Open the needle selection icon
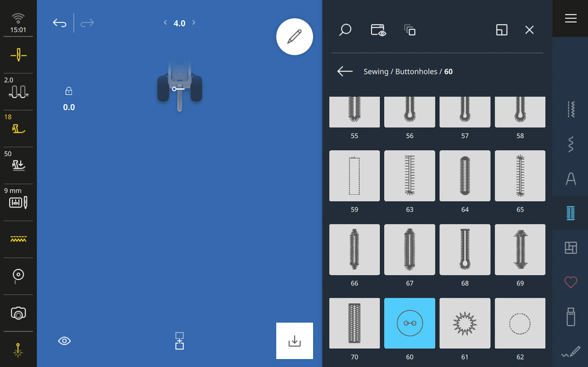This screenshot has height=367, width=588. [18, 55]
